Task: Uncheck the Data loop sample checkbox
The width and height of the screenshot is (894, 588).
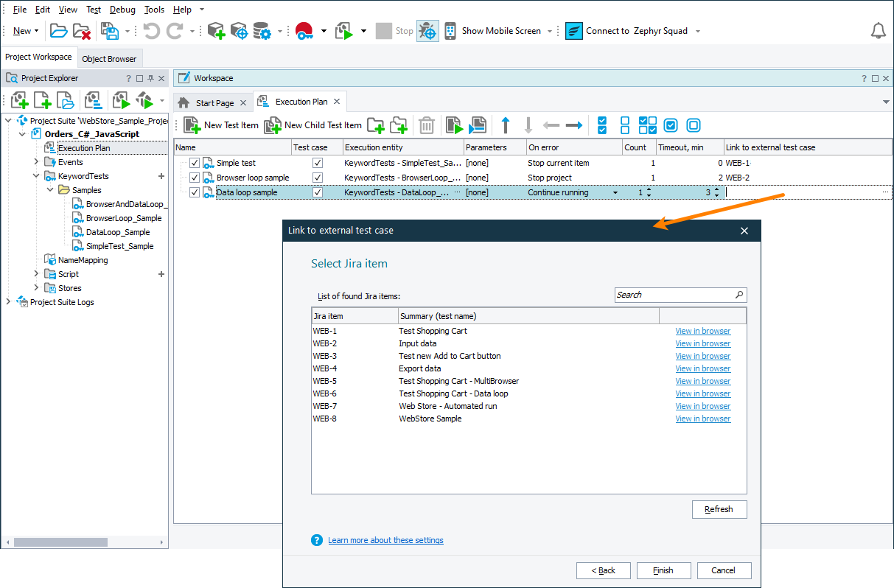Action: 195,192
